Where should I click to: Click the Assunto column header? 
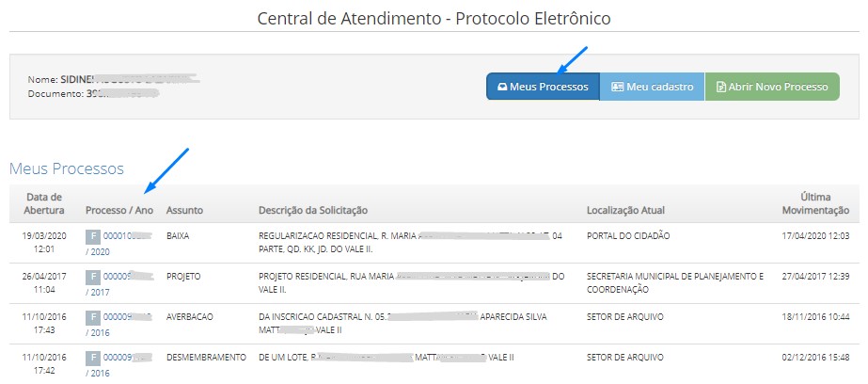[x=184, y=209]
